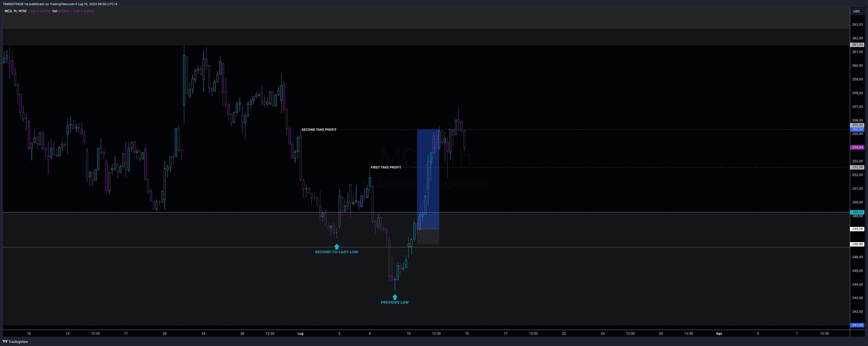
Task: Select the Vol 62,697K volume value
Action: tap(61, 11)
